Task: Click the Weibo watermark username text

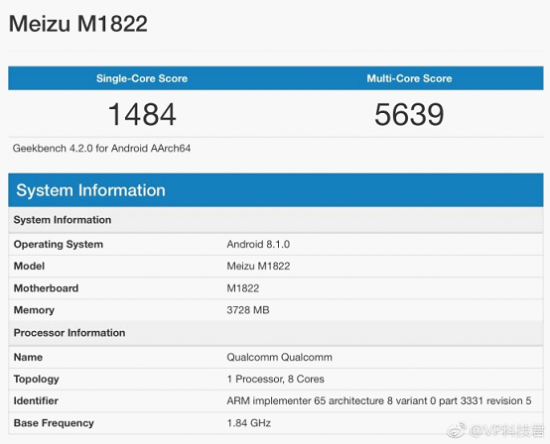Action: click(507, 430)
